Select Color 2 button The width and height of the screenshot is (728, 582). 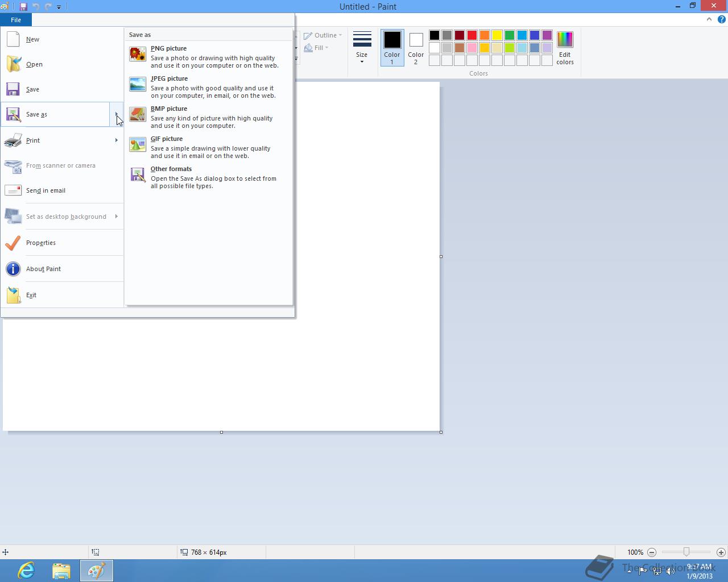pyautogui.click(x=416, y=48)
